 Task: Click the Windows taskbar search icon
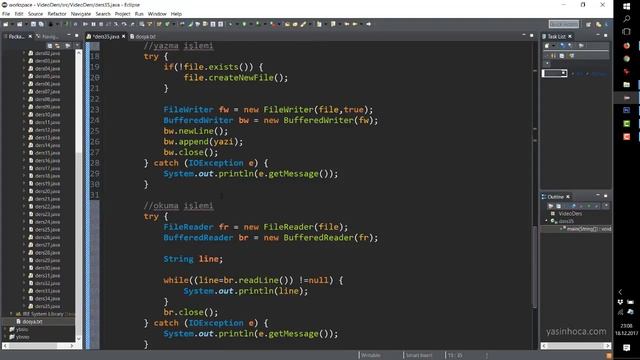point(627,19)
